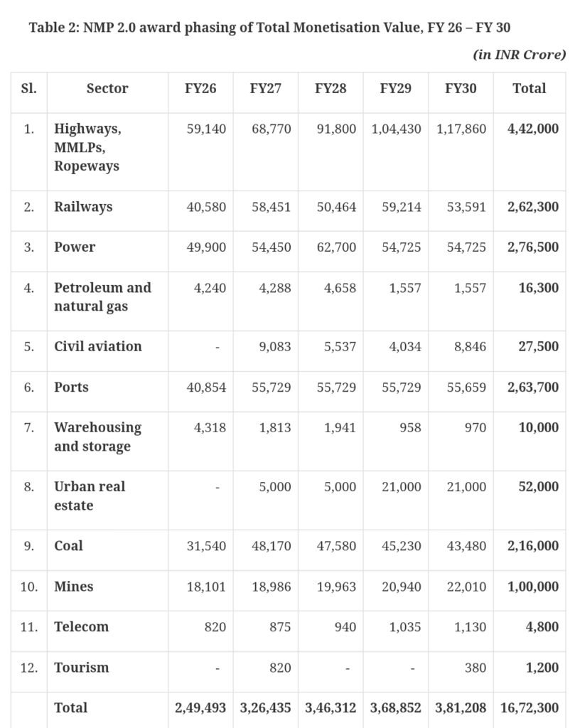Image resolution: width=575 pixels, height=728 pixels.
Task: Select the Total column header
Action: pyautogui.click(x=529, y=88)
